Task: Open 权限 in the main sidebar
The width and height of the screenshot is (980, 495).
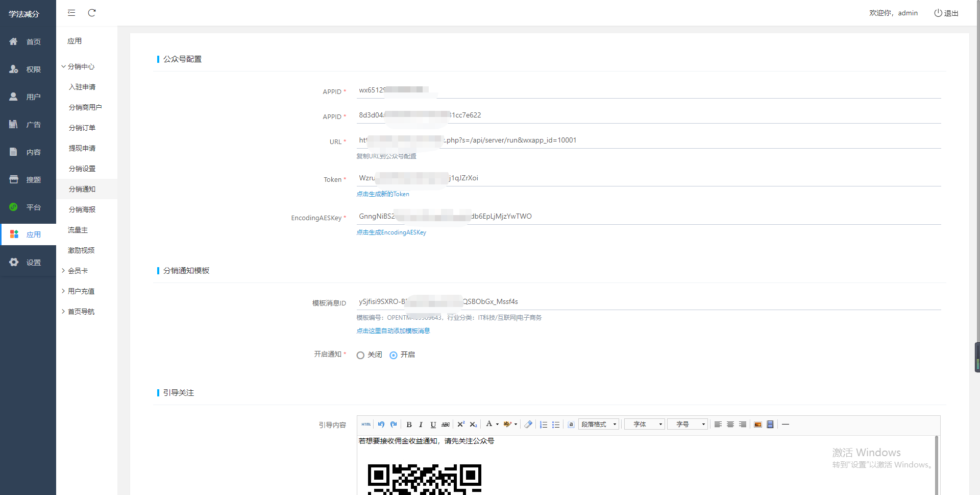Action: 28,69
